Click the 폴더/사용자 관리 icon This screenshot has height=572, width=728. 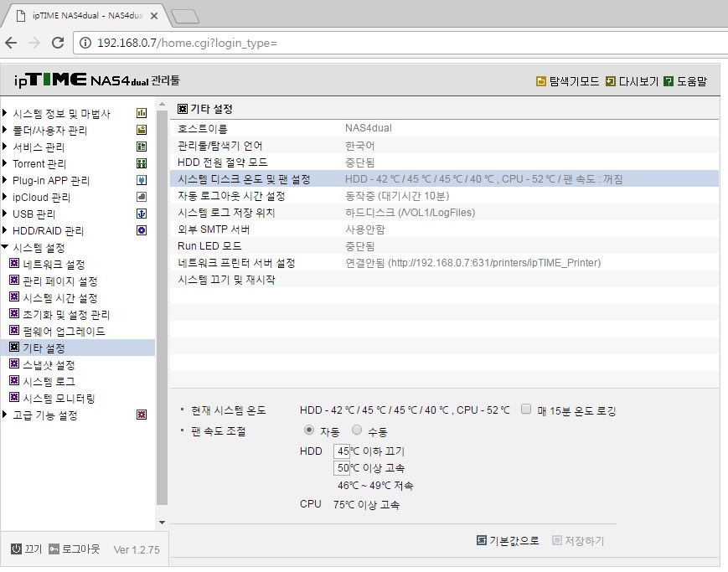[x=142, y=130]
